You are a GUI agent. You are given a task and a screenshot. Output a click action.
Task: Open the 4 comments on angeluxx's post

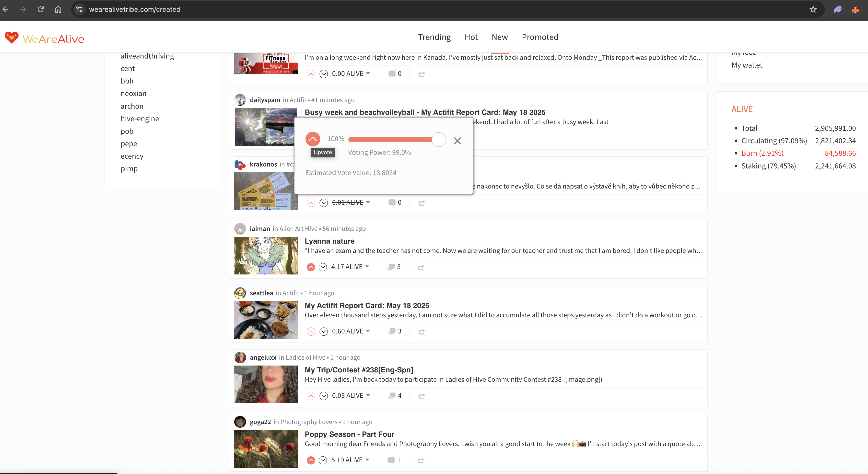click(x=395, y=395)
